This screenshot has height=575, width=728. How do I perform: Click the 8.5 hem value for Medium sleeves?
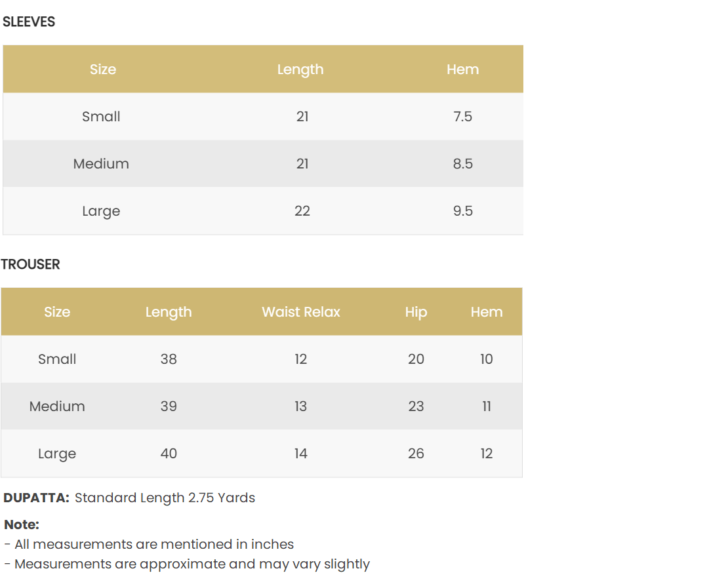click(x=462, y=164)
